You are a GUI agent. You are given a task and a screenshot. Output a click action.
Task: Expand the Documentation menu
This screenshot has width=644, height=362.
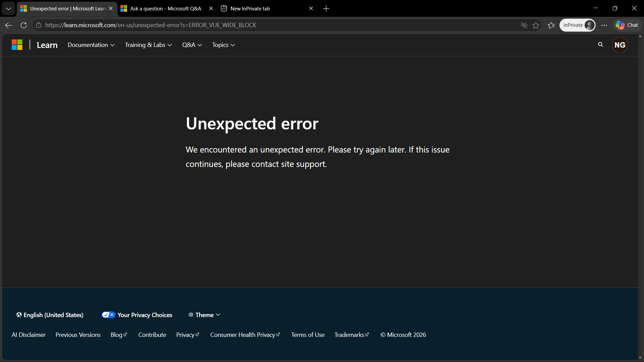[91, 45]
